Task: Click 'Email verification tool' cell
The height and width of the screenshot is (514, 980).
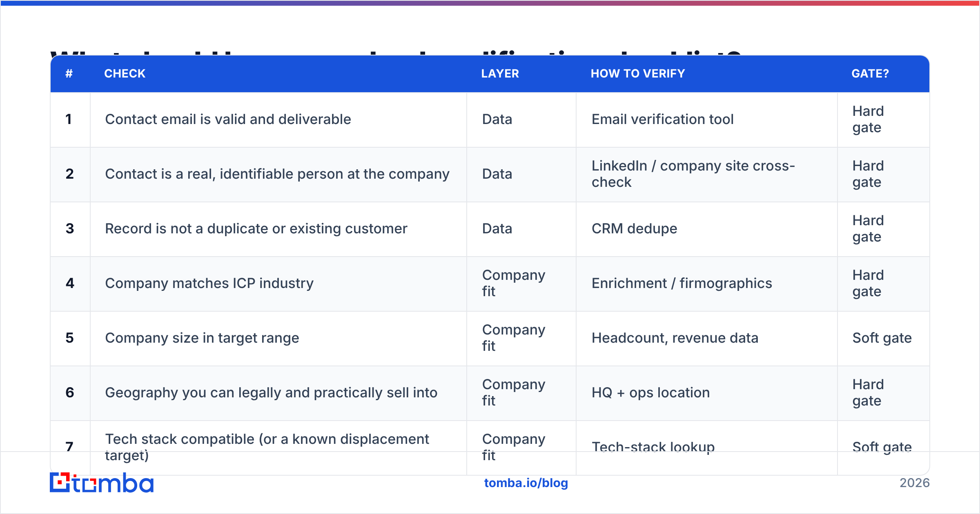Action: tap(663, 120)
